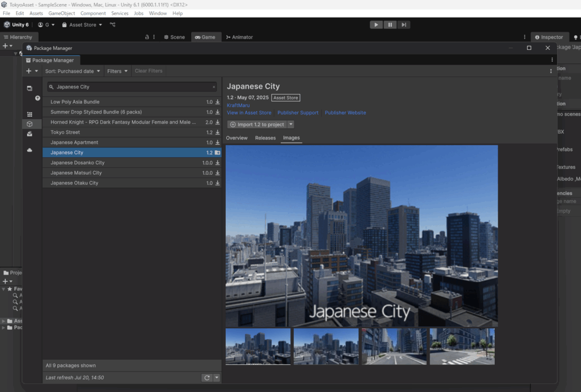
Task: Open the Window menu
Action: pyautogui.click(x=158, y=14)
